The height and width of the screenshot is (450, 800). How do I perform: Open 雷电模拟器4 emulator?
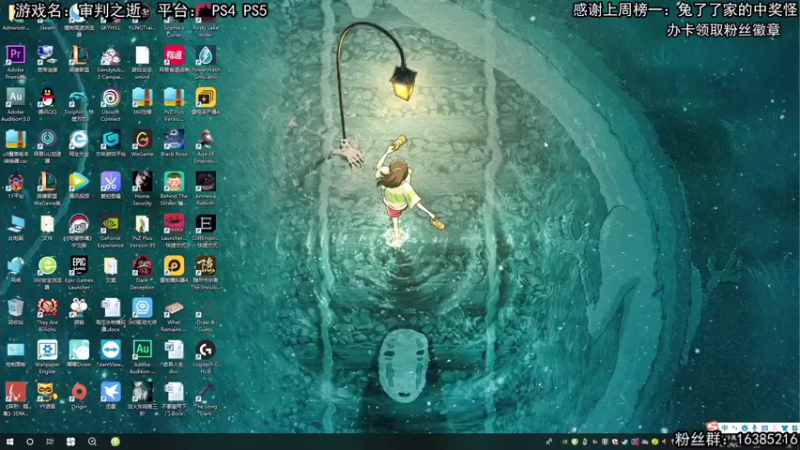[173, 265]
